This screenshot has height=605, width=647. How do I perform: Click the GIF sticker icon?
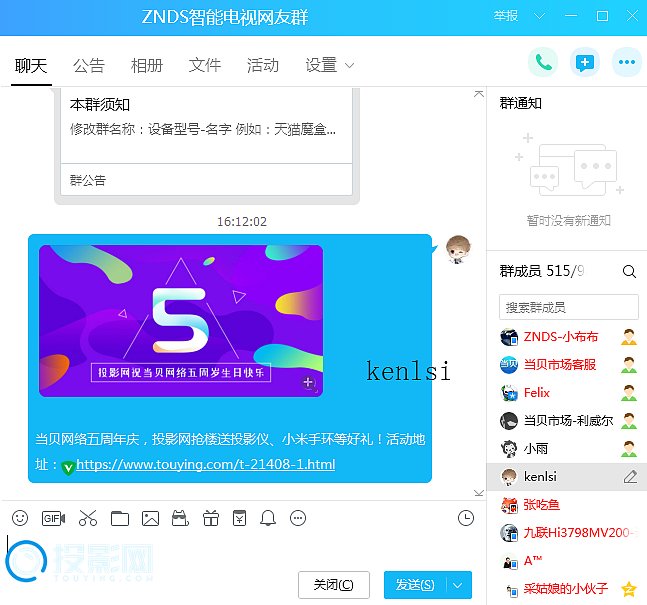pyautogui.click(x=53, y=518)
